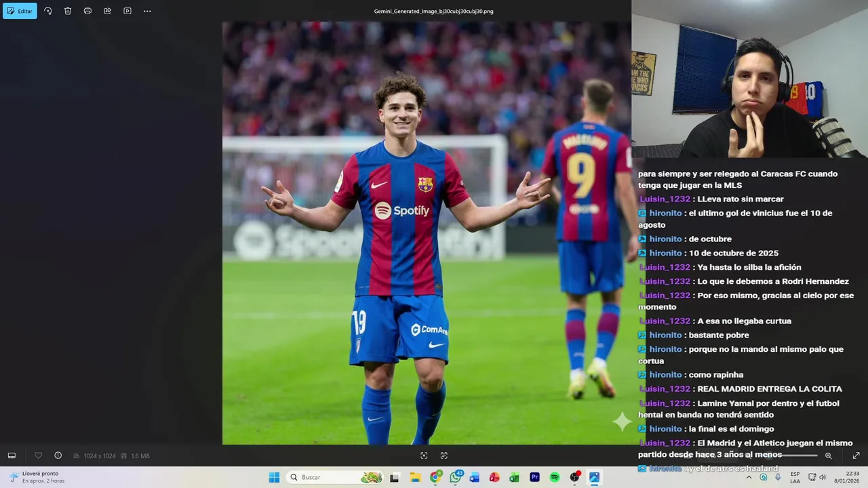
Task: Expand the system tray hidden icons chevron
Action: coord(749,477)
